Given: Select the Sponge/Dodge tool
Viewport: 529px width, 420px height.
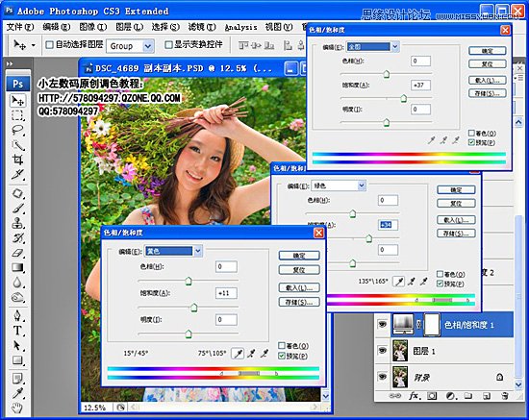Looking at the screenshot, I should point(17,297).
